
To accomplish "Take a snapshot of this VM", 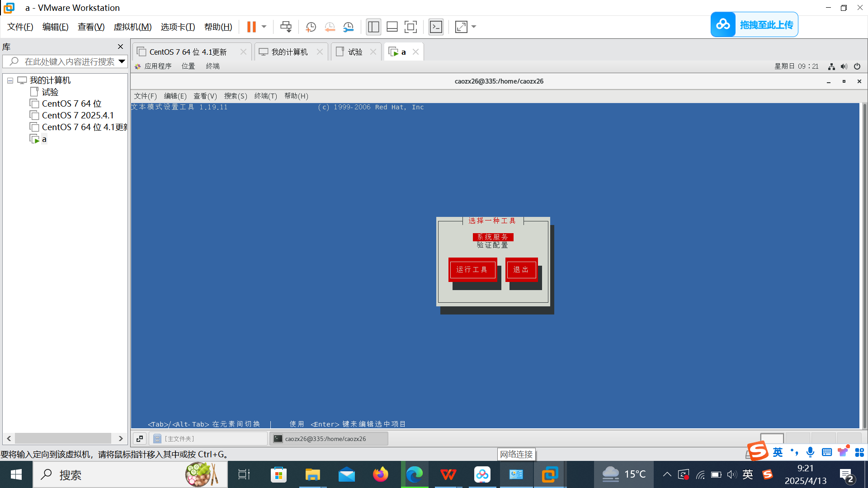I will click(311, 27).
